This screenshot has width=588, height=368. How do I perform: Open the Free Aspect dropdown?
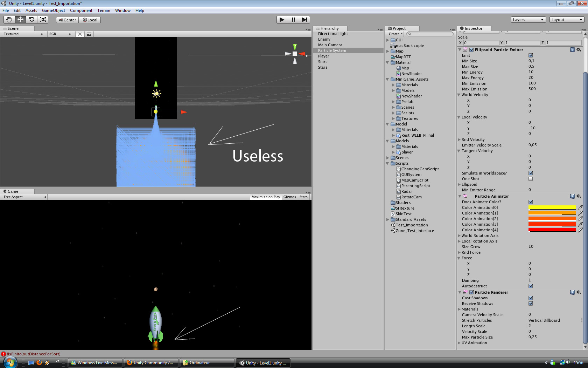click(x=24, y=197)
